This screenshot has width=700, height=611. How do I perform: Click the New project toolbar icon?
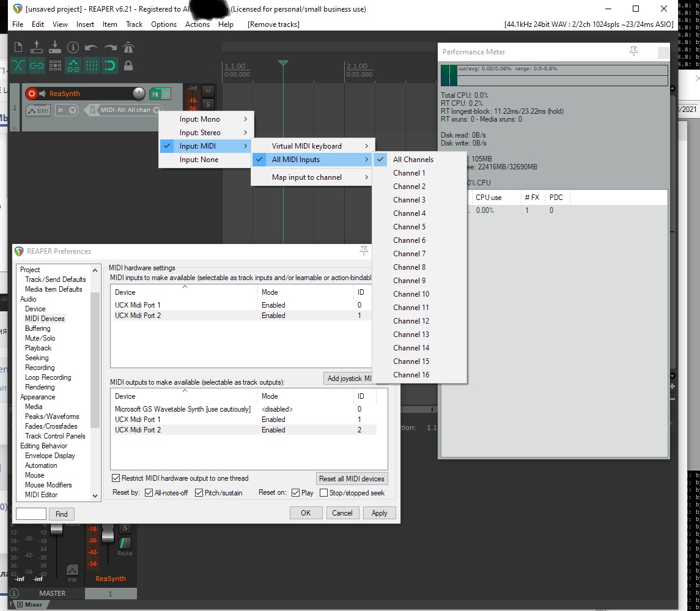point(18,47)
